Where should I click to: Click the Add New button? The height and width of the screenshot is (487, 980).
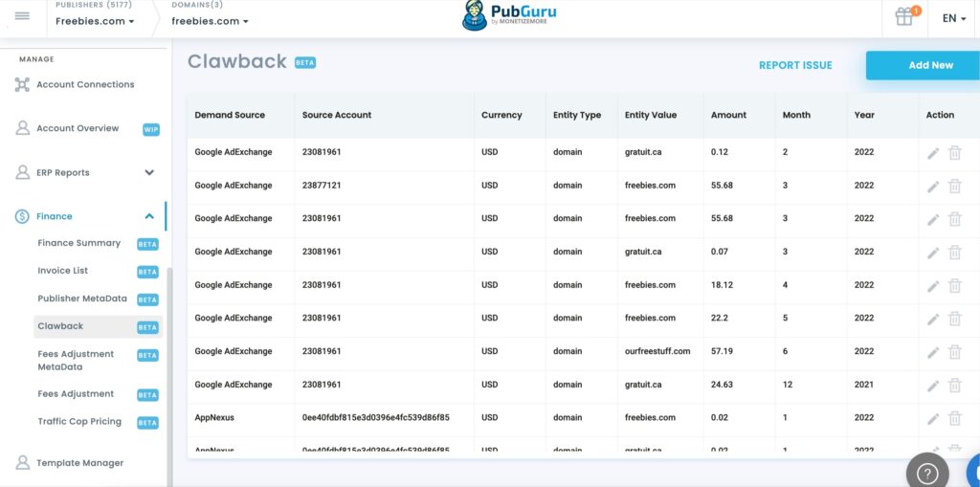tap(923, 65)
